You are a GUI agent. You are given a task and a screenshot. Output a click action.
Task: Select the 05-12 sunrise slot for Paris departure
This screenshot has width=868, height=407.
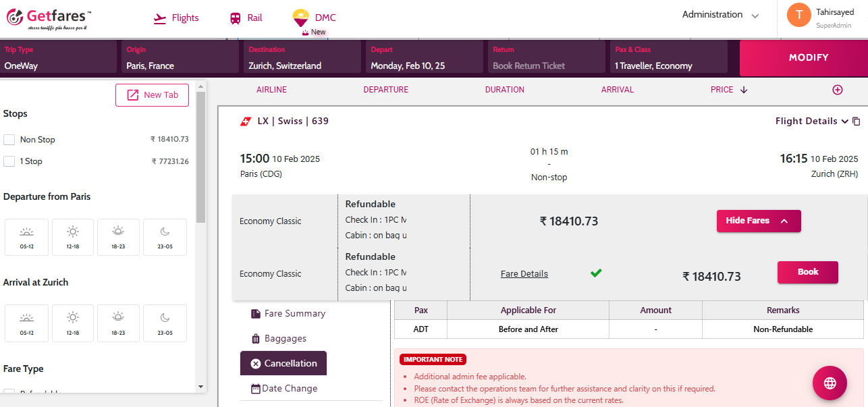click(27, 237)
